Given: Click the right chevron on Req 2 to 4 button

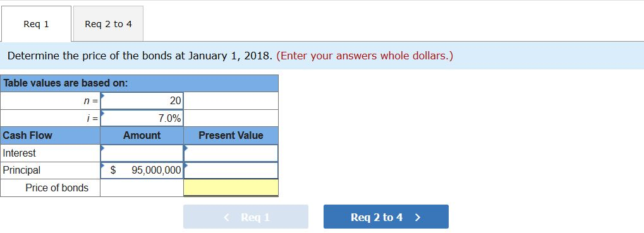Looking at the screenshot, I should pos(418,217).
